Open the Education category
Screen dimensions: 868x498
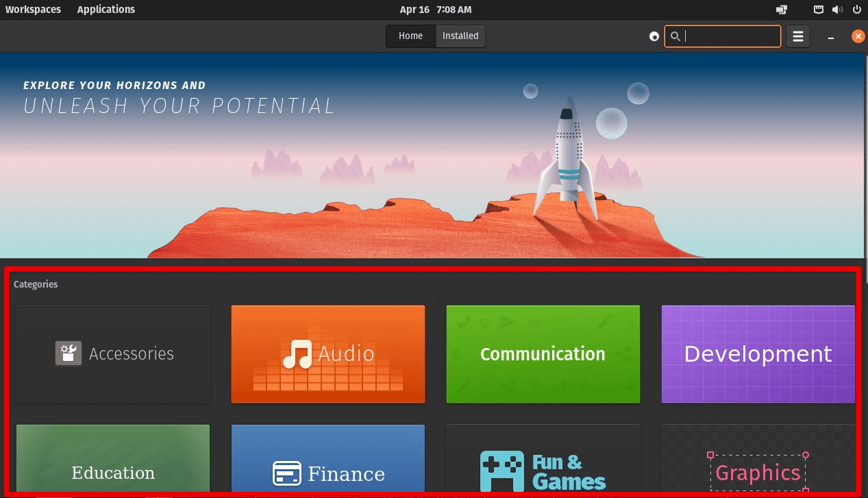(113, 458)
